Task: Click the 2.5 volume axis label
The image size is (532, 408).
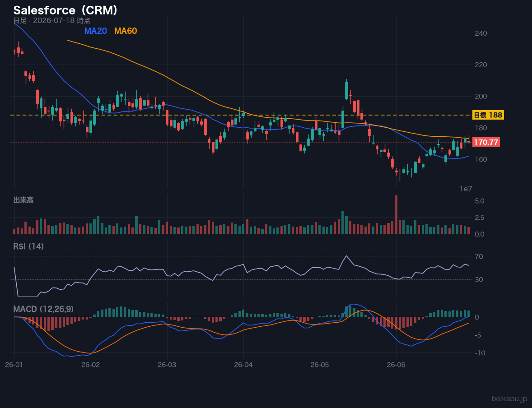Action: [480, 218]
